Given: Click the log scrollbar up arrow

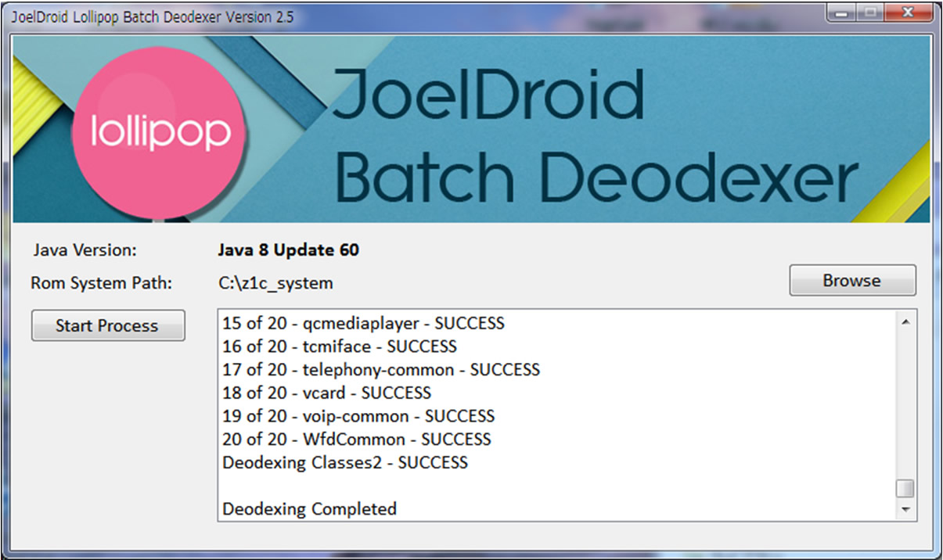Looking at the screenshot, I should coord(905,321).
